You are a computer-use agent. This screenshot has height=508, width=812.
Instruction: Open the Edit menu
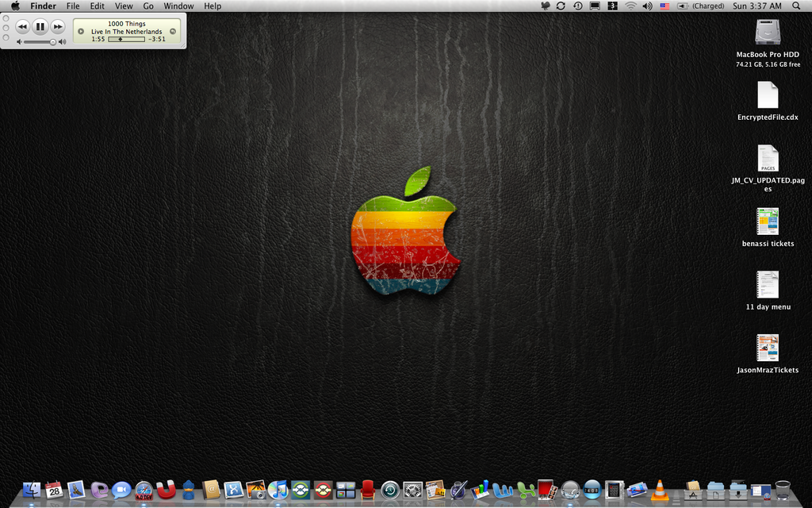pyautogui.click(x=97, y=6)
